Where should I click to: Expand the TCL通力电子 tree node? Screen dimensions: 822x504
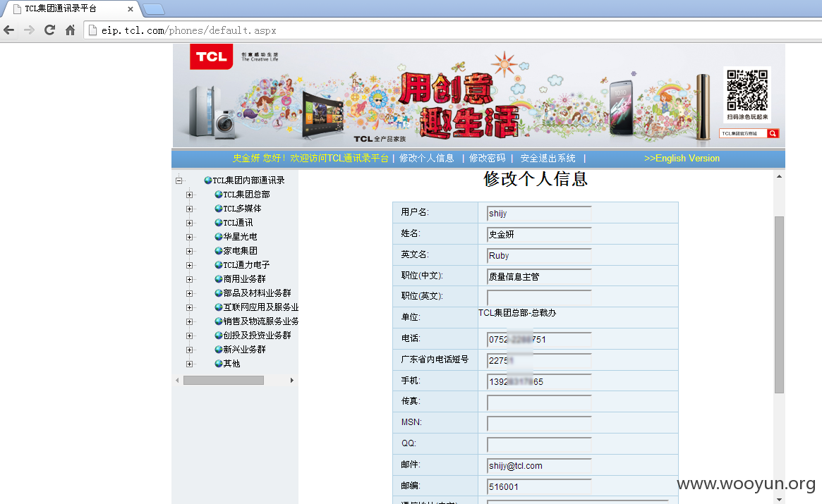click(x=189, y=266)
